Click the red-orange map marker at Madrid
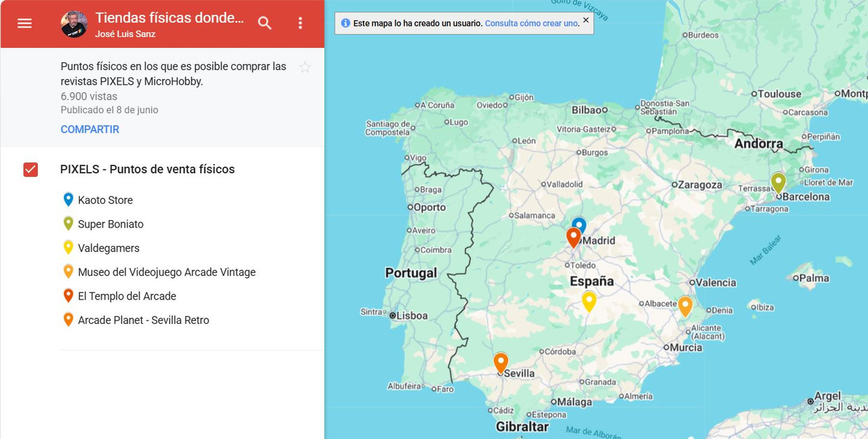 [x=574, y=237]
